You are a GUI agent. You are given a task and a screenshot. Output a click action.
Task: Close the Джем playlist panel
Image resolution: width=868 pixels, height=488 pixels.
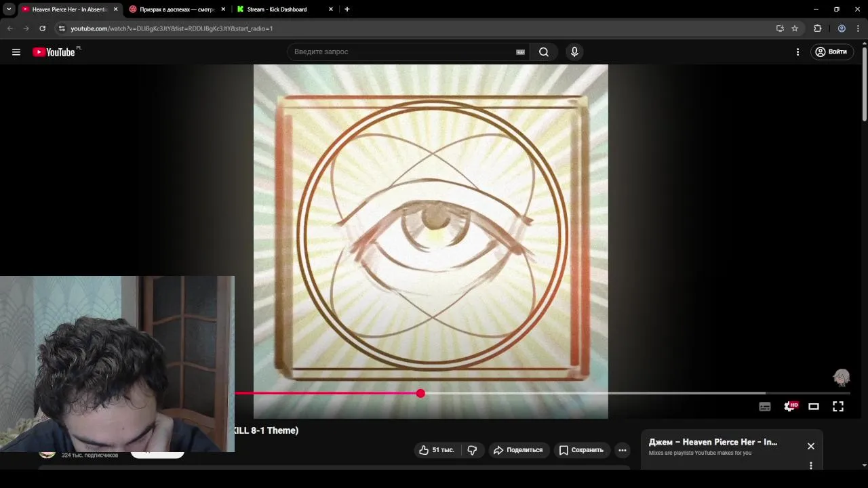[x=811, y=446]
